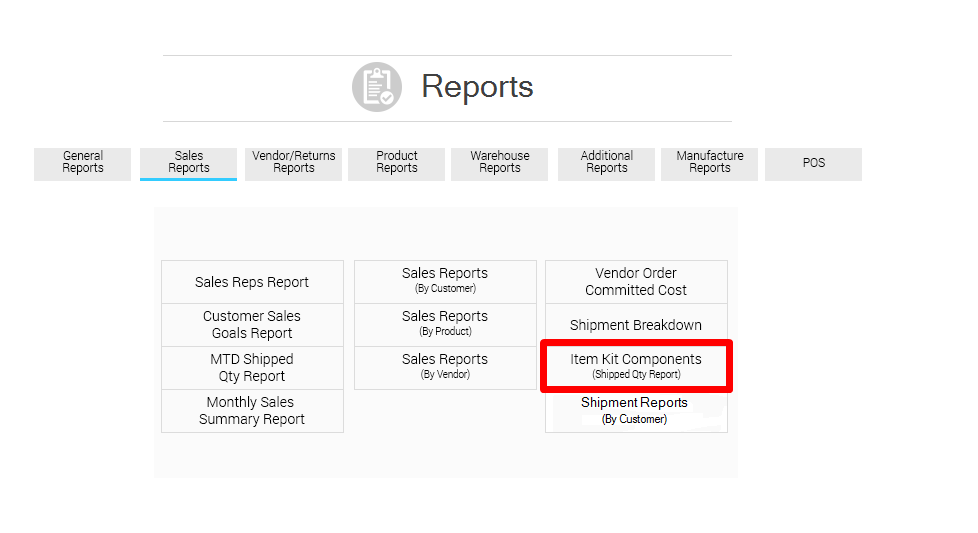Open the Vendor/Returns Reports tab
The height and width of the screenshot is (533, 978).
(293, 163)
